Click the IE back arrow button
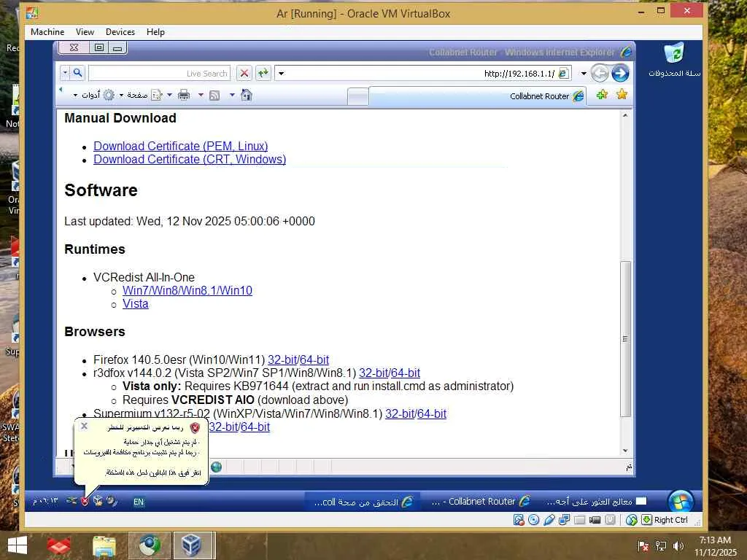Viewport: 747px width, 560px height. click(x=600, y=74)
